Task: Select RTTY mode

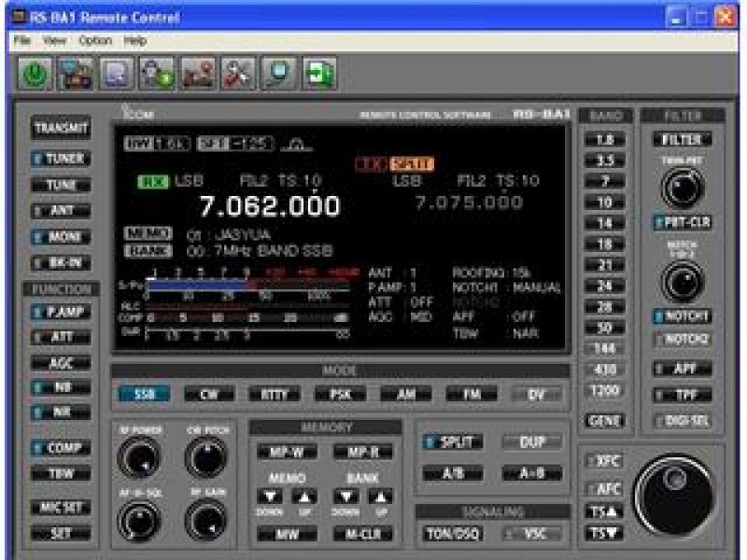Action: coord(275,394)
